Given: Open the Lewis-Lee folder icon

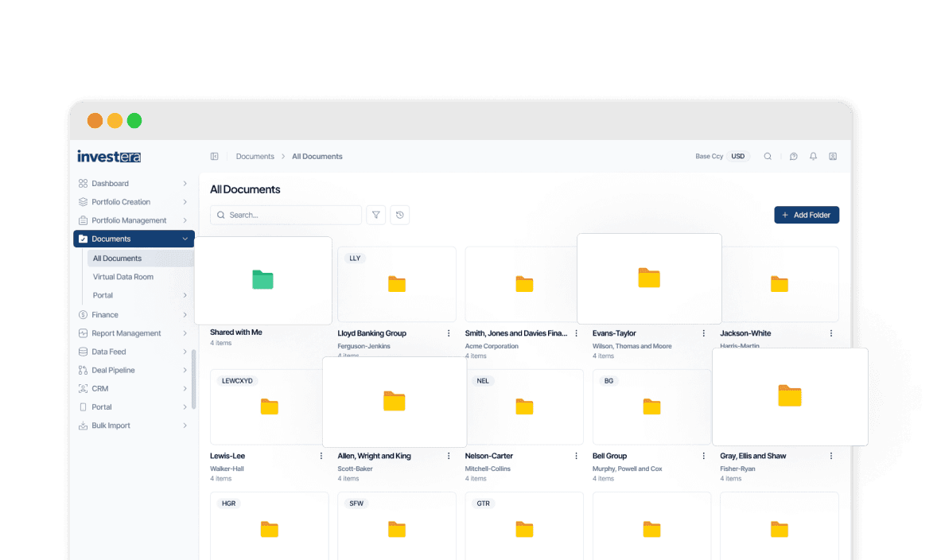Looking at the screenshot, I should pos(270,407).
